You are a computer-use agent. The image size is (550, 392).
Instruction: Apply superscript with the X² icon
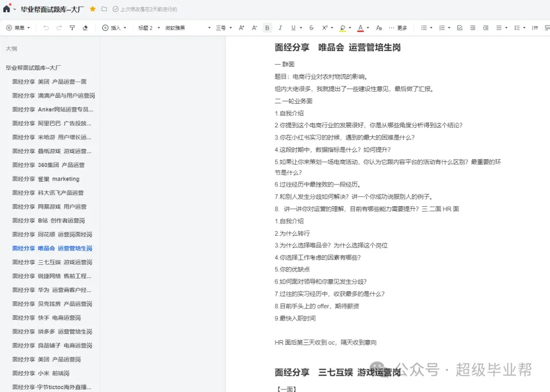tap(324, 27)
